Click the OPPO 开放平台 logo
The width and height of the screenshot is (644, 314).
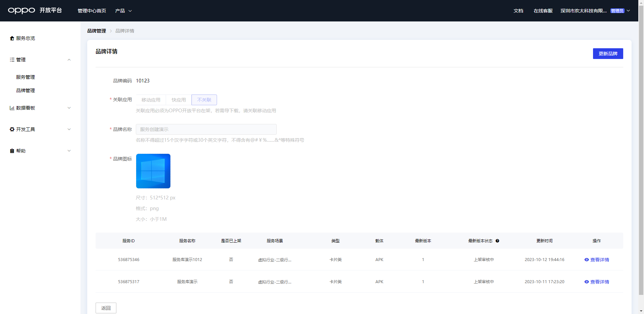click(x=35, y=10)
